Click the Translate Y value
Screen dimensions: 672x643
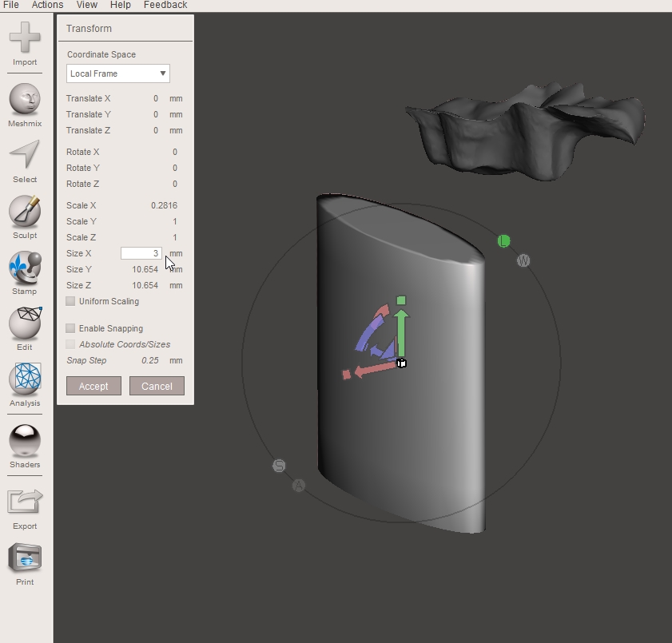tap(156, 114)
